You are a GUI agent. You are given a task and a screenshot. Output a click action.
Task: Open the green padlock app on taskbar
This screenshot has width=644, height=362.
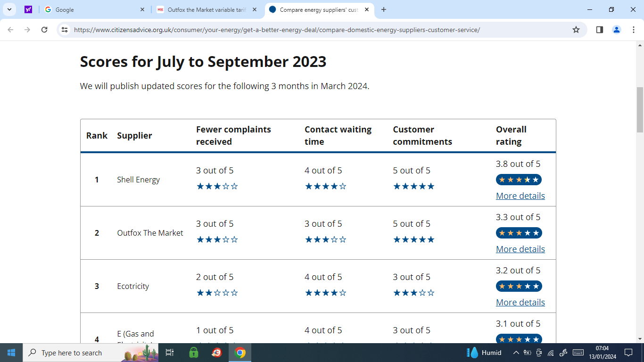pos(194,353)
